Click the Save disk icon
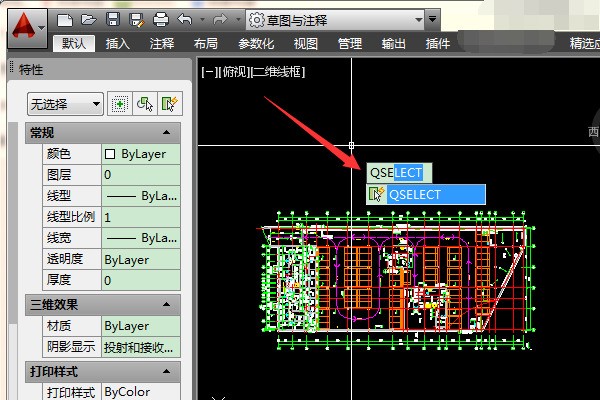Viewport: 600px width, 400px height. click(x=112, y=19)
